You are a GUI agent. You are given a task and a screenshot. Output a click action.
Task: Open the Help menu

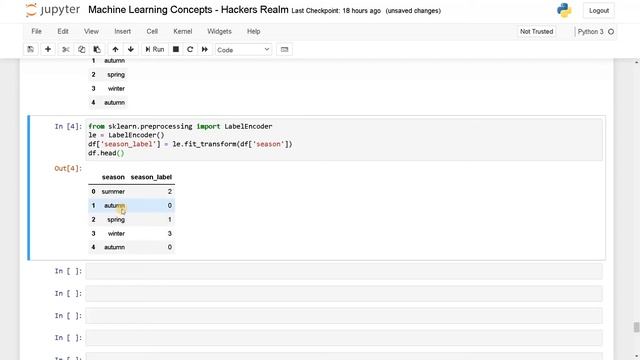click(253, 31)
